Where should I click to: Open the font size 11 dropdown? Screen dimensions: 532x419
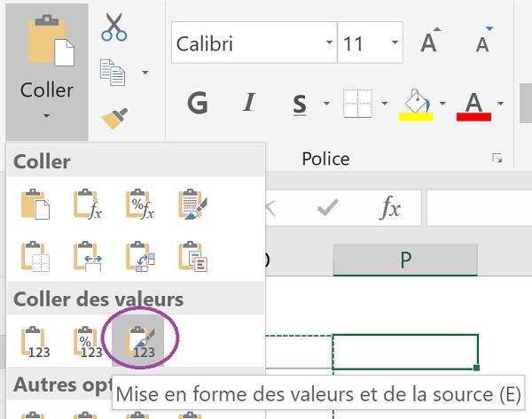point(395,43)
